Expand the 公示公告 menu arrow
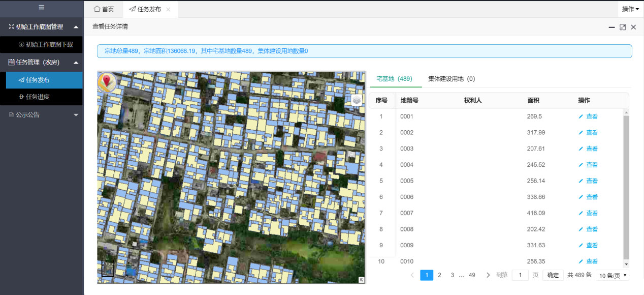This screenshot has width=644, height=295. coord(76,115)
